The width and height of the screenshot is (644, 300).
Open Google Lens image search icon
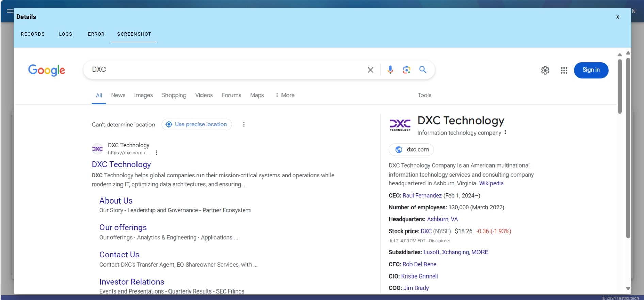pos(406,70)
